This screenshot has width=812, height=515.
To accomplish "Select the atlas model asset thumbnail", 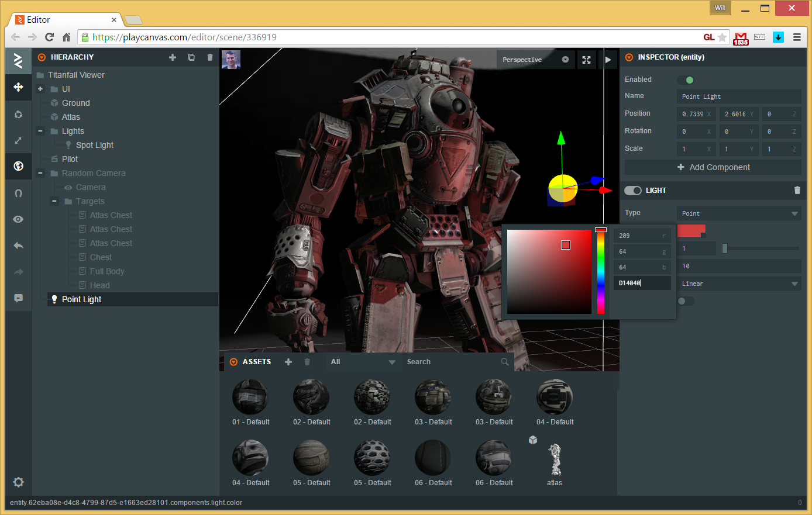I will pyautogui.click(x=555, y=459).
